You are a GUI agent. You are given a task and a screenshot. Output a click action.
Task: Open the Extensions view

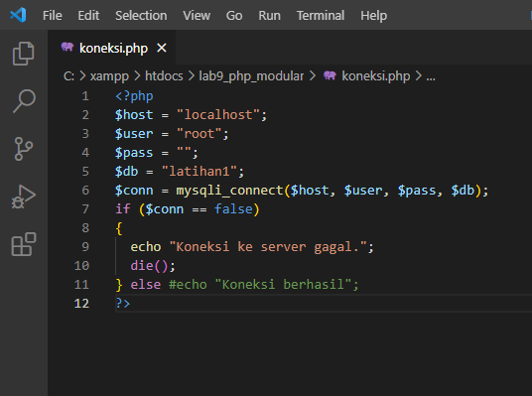pos(24,244)
